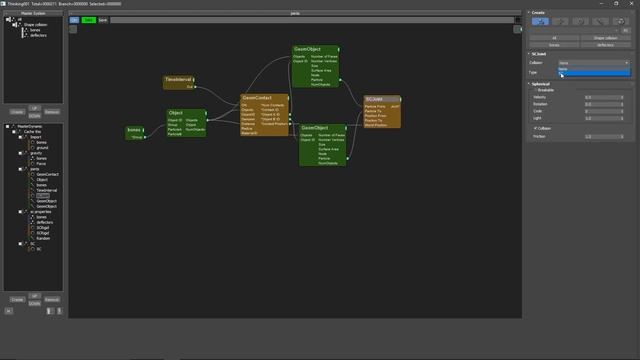640x360 pixels.
Task: Select TimeInterval row in dynamic set tree
Action: coord(47,190)
